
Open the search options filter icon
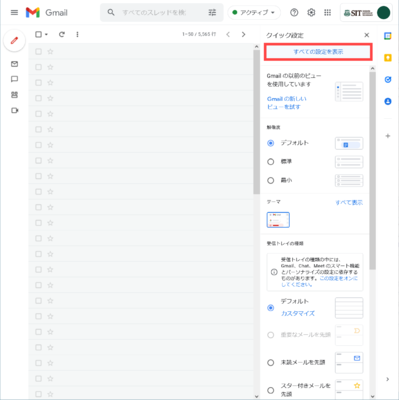(212, 12)
